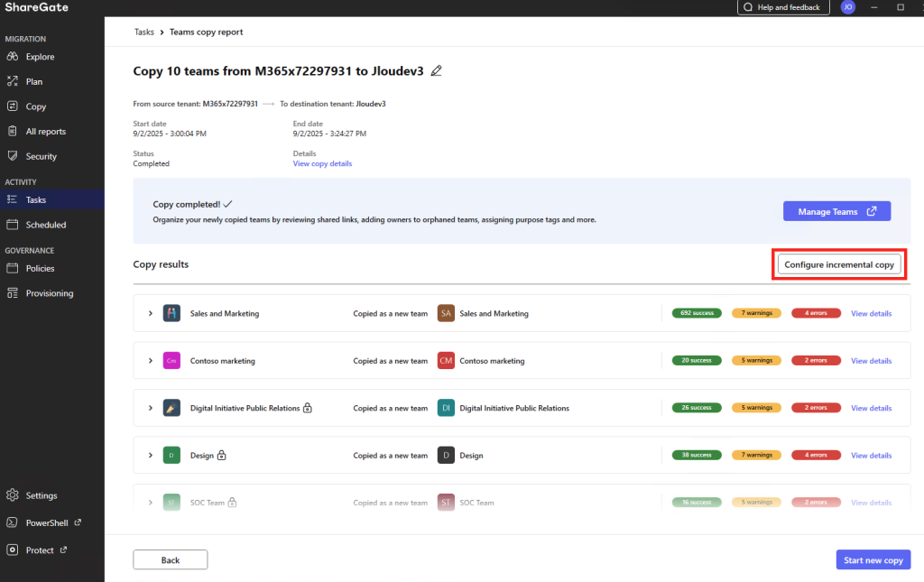The height and width of the screenshot is (582, 924).
Task: Click Configure incremental copy button
Action: (839, 264)
